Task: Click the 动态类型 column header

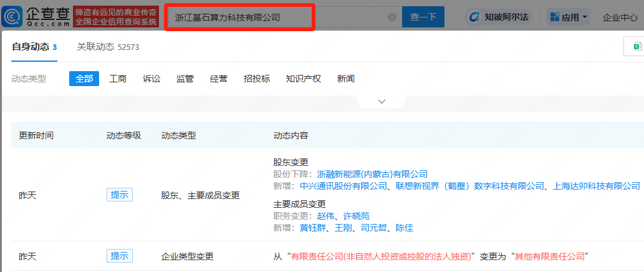Action: pyautogui.click(x=179, y=135)
